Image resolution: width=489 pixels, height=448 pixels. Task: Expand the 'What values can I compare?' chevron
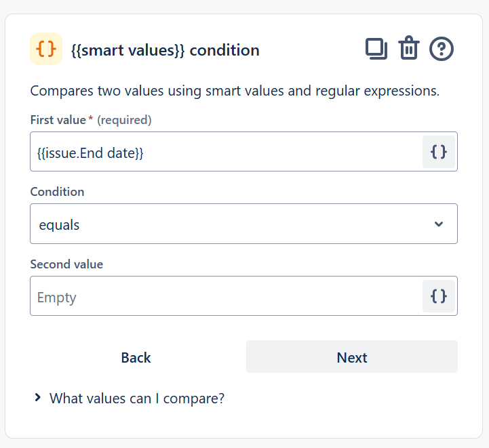[x=38, y=398]
